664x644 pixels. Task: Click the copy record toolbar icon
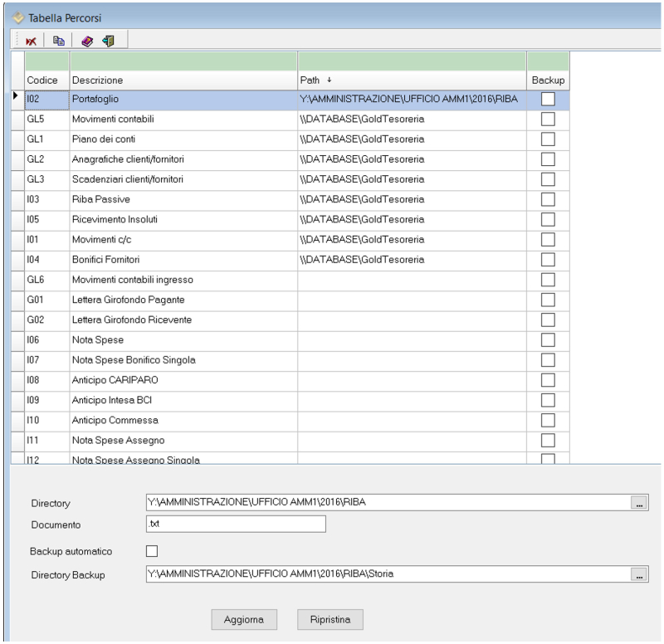pos(58,40)
